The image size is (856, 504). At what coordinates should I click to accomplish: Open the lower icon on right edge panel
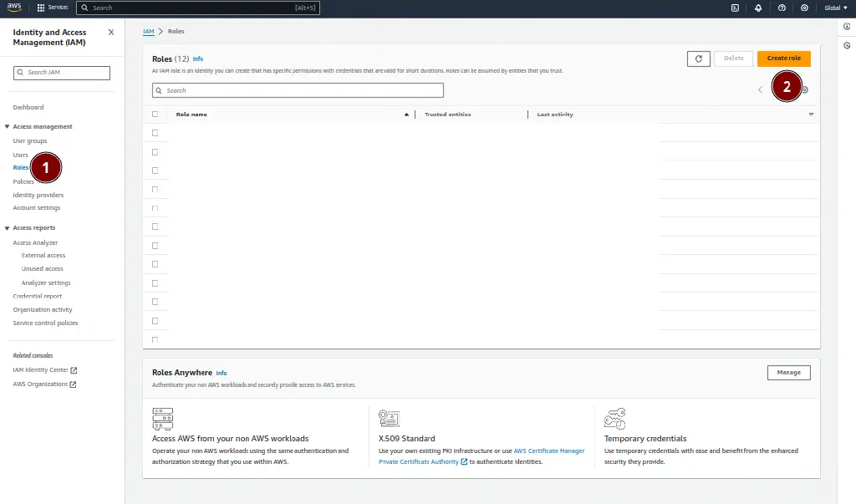pos(847,45)
